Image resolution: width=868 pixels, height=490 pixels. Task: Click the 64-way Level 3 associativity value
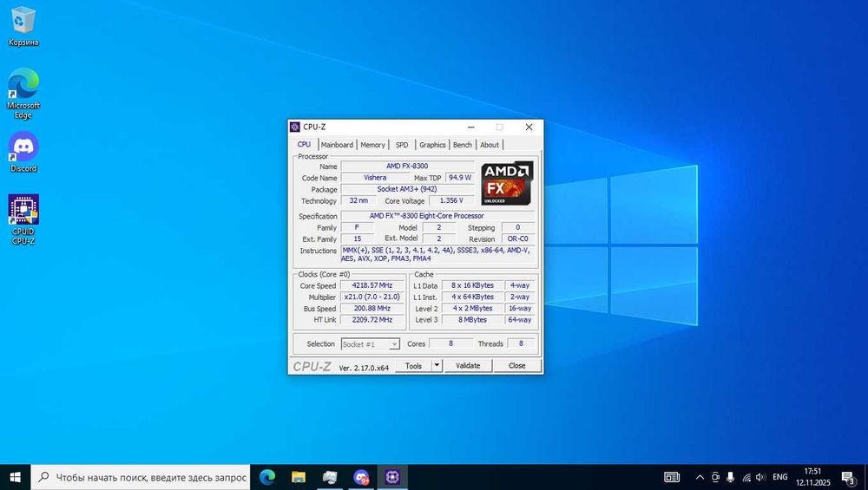(x=520, y=320)
